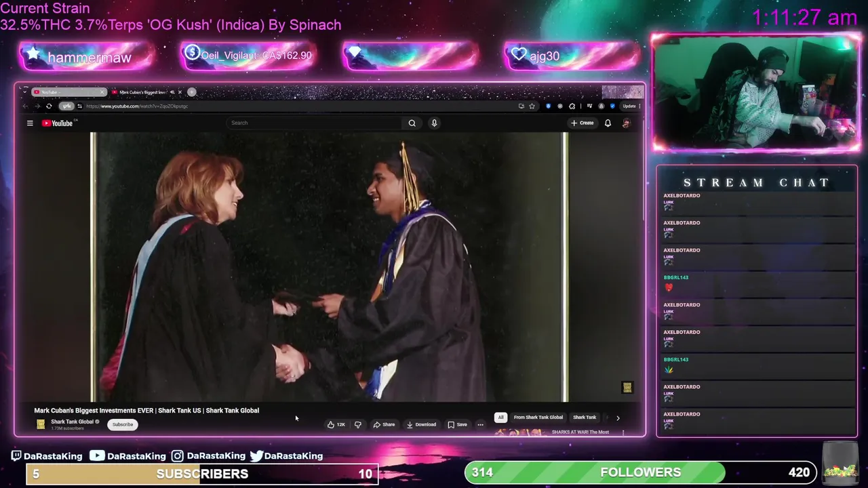Click the Twitter DaRastaKing handle
The width and height of the screenshot is (868, 488).
[x=286, y=455]
